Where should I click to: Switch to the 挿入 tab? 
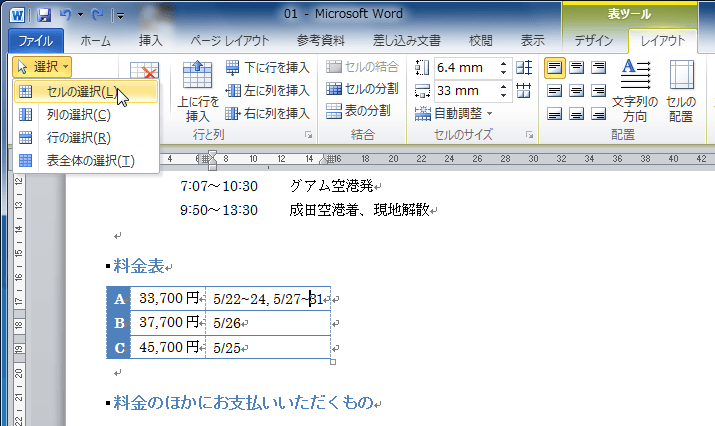(150, 41)
